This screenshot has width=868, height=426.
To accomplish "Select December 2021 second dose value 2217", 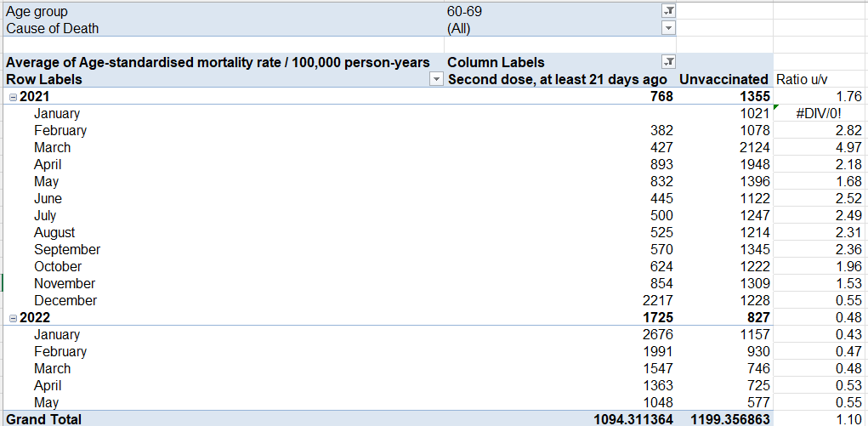I will click(x=560, y=300).
